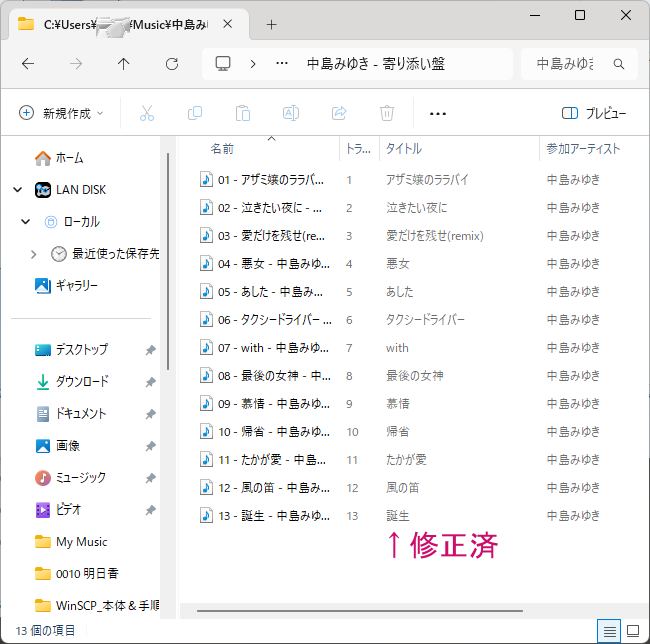Open Gallery (ギャラリー) in sidebar

66,286
